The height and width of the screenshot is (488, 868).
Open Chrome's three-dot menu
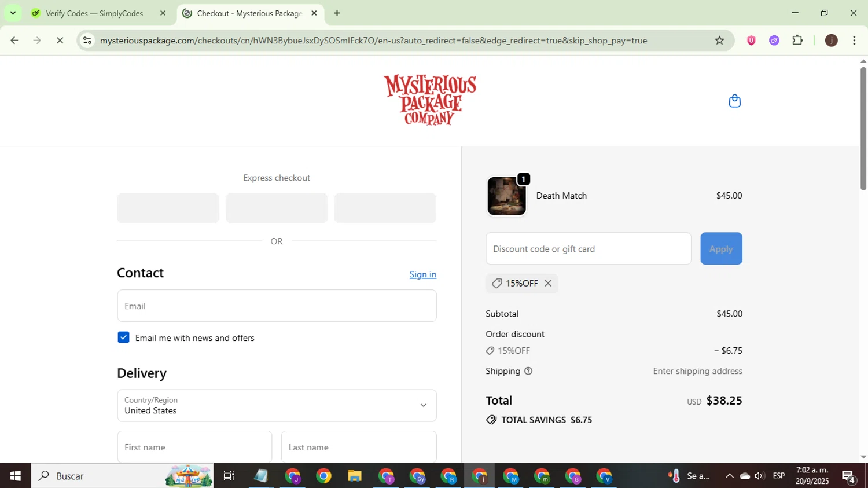click(x=854, y=40)
